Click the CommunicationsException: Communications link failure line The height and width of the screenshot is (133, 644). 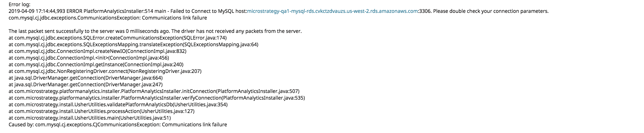[x=107, y=18]
